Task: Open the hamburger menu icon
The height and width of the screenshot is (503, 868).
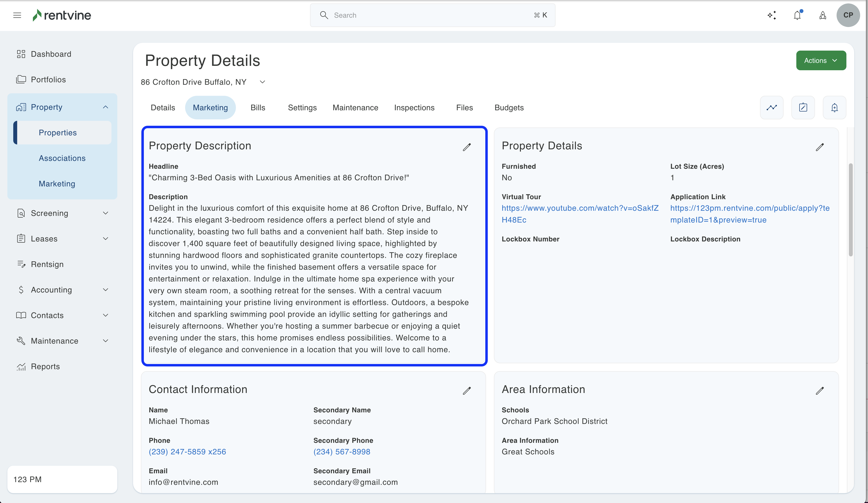Action: [17, 15]
